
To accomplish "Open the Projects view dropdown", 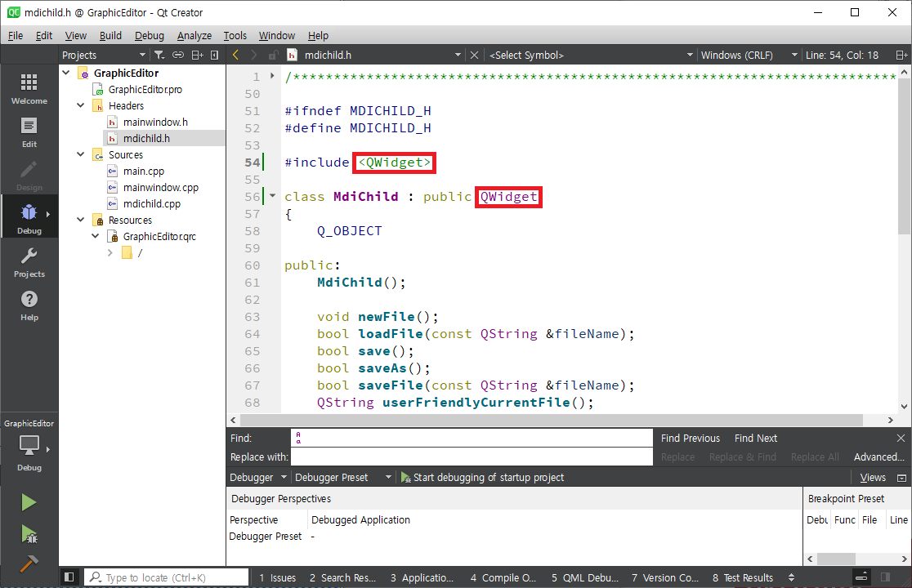I will (104, 56).
